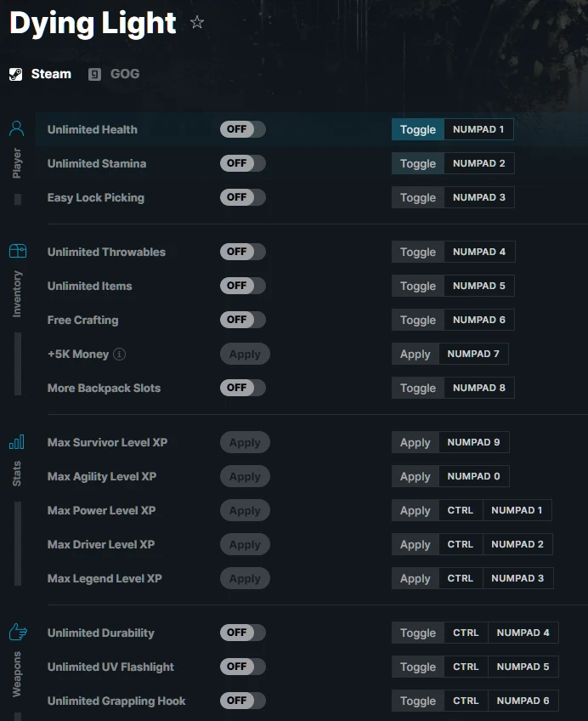This screenshot has height=721, width=588.
Task: Edit NUMPAD 4 keybind for Unlimited Throwables
Action: point(479,252)
